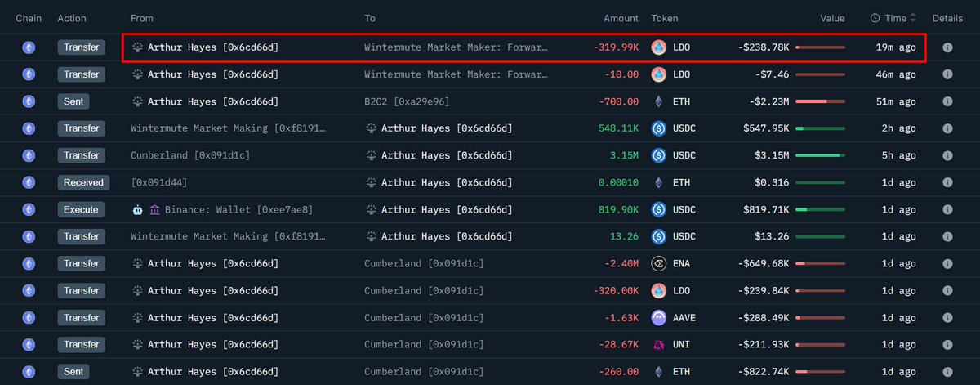Click the Amount column header
Screen dimensions: 980x385
click(621, 18)
